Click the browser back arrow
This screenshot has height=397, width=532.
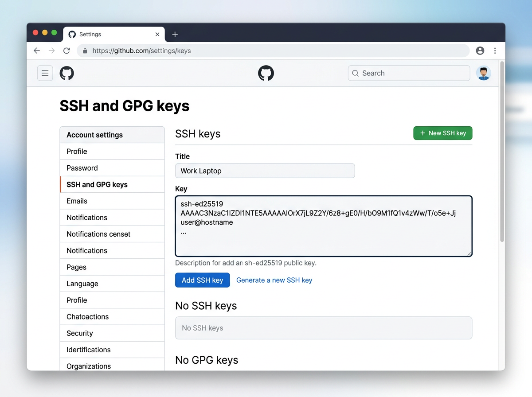pyautogui.click(x=37, y=51)
